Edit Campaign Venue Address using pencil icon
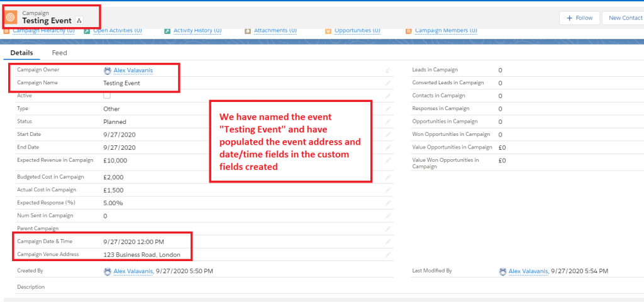The height and width of the screenshot is (302, 644). (x=388, y=255)
